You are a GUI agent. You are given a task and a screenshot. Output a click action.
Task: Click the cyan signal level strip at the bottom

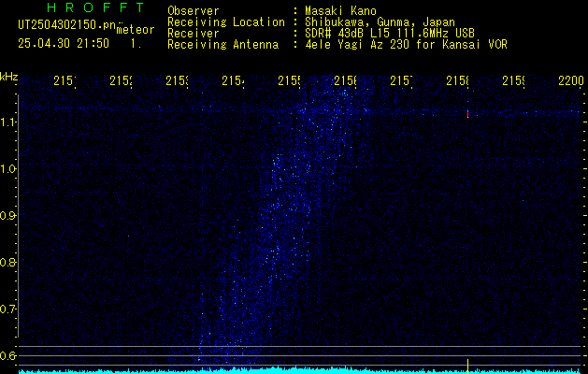300,371
